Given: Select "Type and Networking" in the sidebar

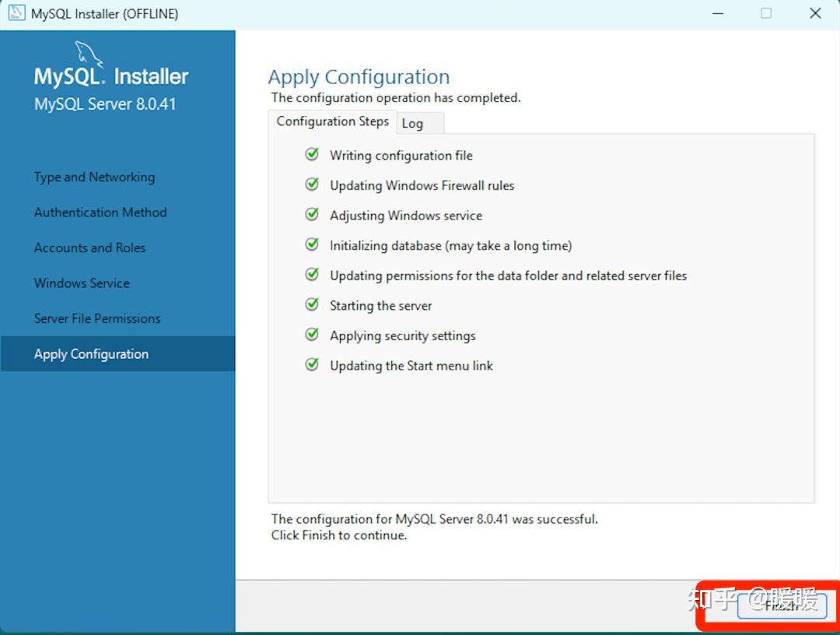Looking at the screenshot, I should 93,177.
